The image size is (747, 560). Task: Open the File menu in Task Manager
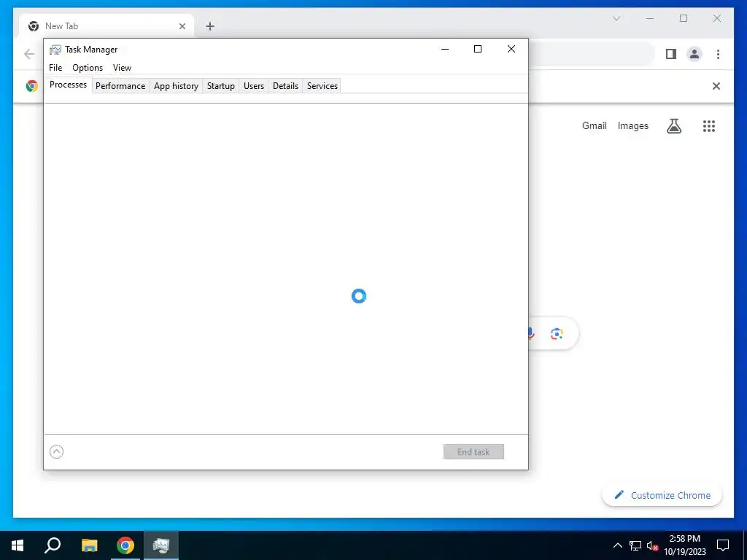(x=55, y=68)
